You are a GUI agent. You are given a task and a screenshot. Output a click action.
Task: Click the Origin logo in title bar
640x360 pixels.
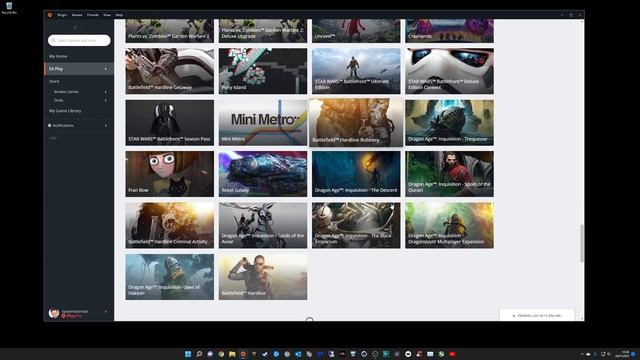(x=50, y=15)
